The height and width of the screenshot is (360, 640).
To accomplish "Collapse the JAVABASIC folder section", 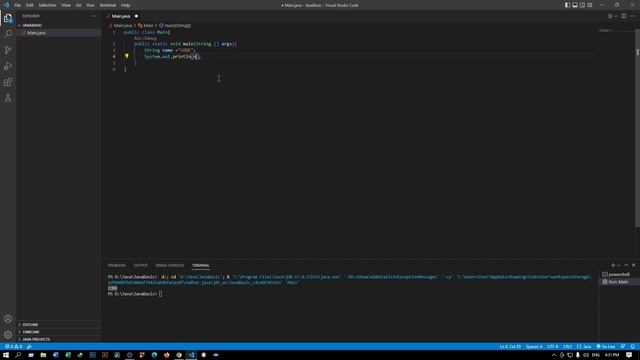I will pyautogui.click(x=59, y=25).
